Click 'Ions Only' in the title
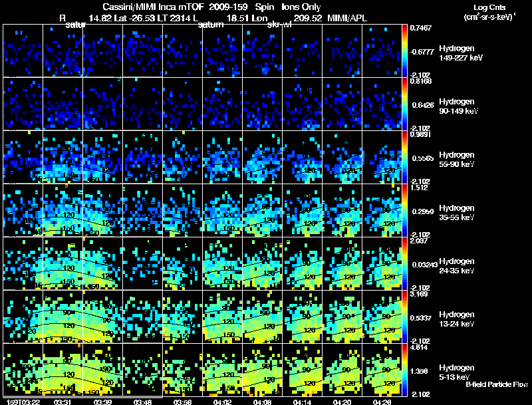The width and height of the screenshot is (532, 405). [301, 7]
